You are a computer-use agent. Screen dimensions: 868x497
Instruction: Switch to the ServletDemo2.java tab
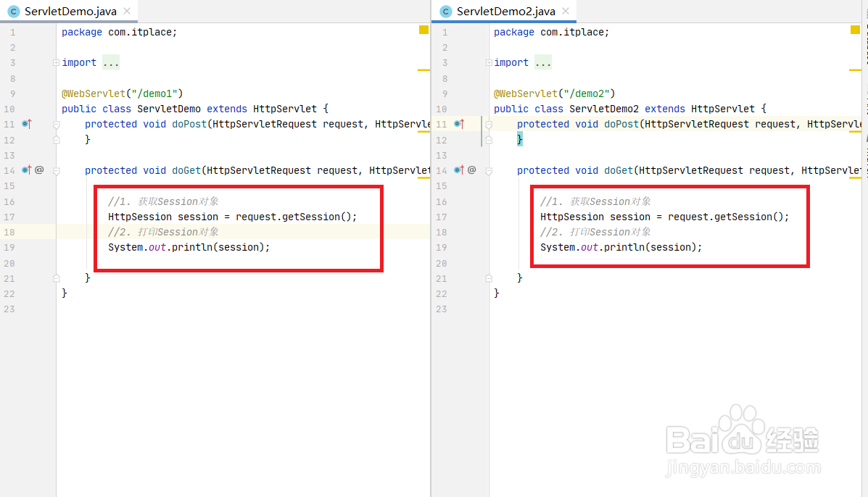505,11
